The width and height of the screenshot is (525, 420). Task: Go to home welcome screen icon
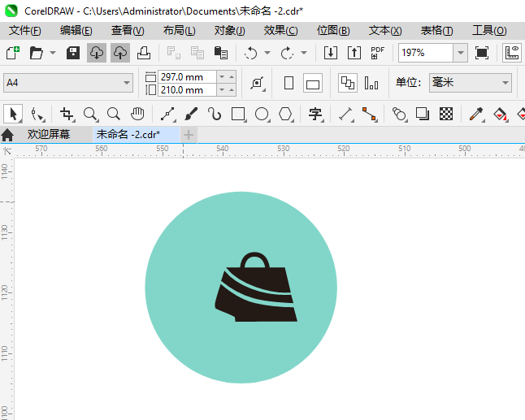point(7,135)
